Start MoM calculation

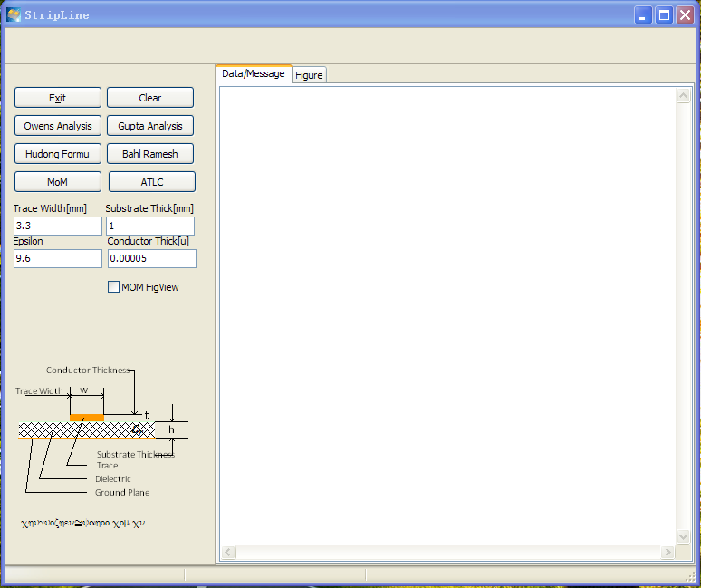58,182
